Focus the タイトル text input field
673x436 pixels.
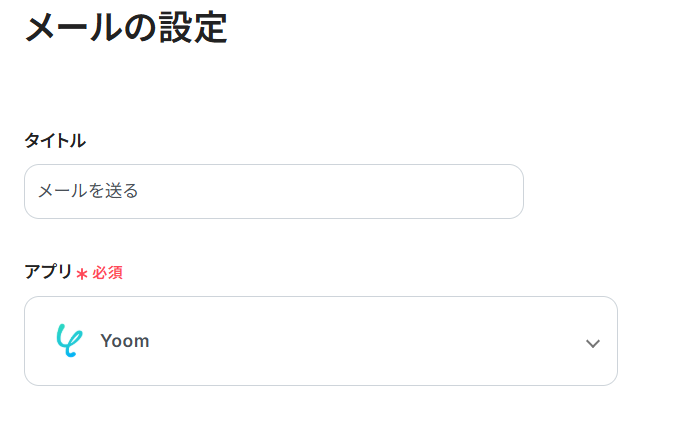pyautogui.click(x=273, y=191)
